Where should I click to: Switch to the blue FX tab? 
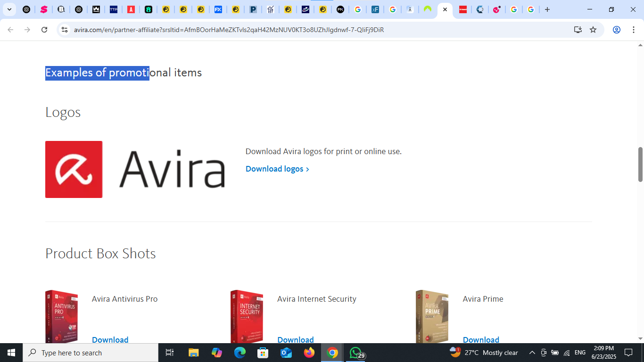pos(218,9)
